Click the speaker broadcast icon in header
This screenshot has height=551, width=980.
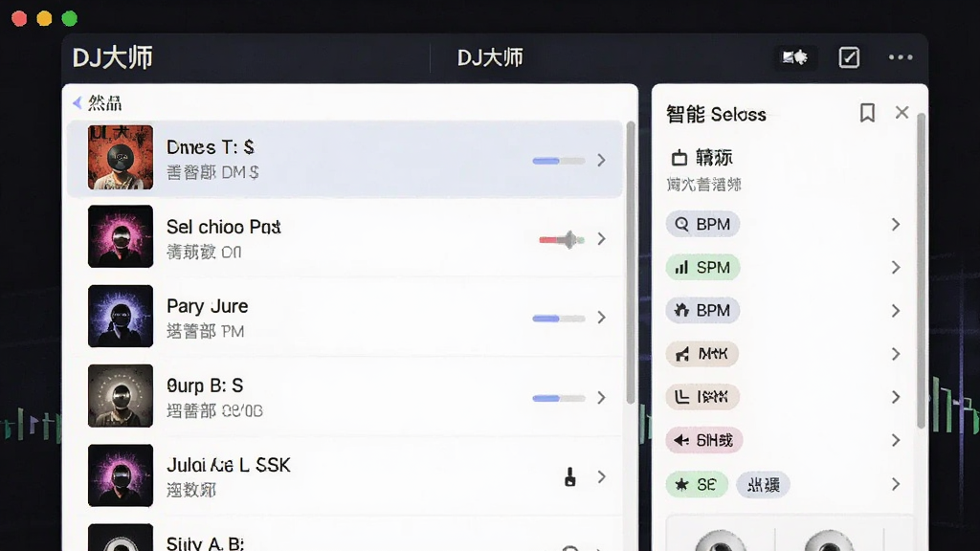coord(795,57)
